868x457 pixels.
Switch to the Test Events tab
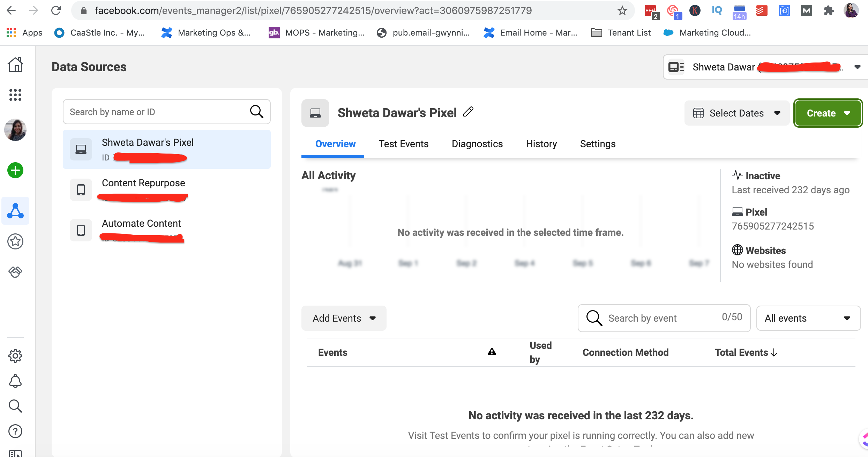tap(404, 144)
